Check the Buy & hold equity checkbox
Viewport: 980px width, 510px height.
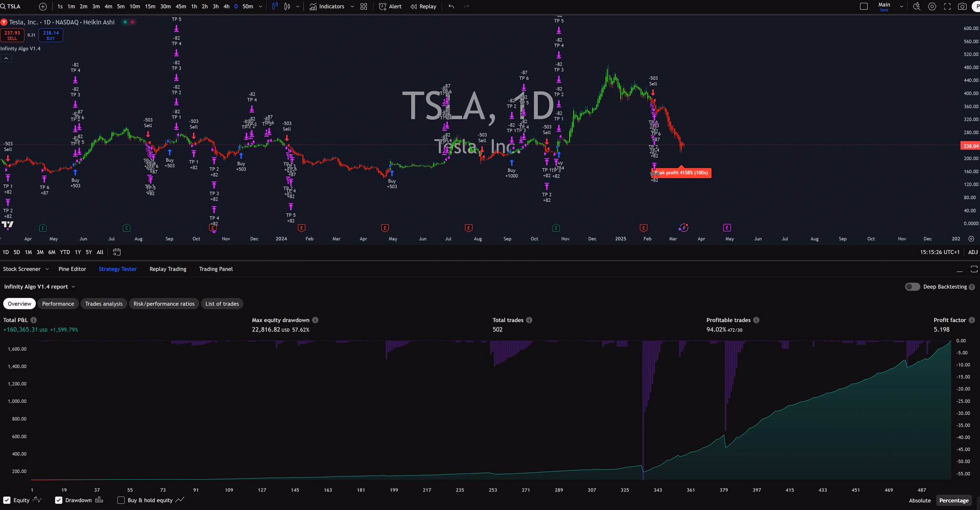tap(121, 500)
